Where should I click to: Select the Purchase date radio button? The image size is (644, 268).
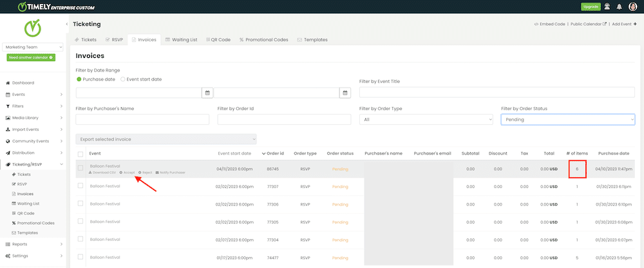(x=79, y=79)
